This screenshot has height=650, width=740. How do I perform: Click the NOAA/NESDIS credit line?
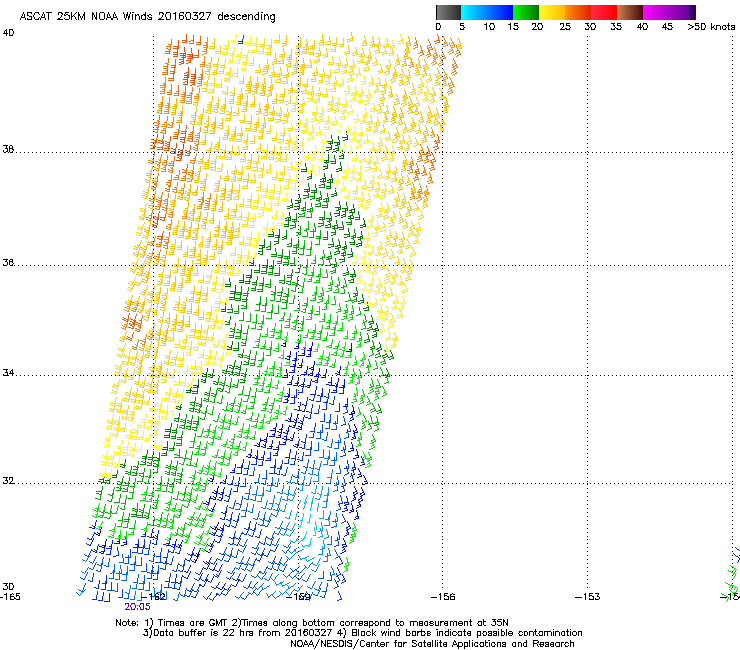432,644
